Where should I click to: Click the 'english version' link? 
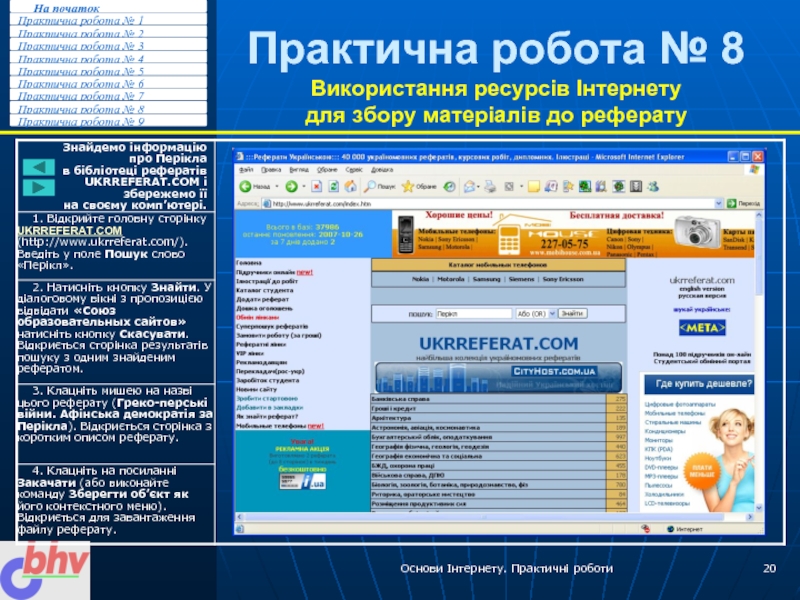click(702, 289)
